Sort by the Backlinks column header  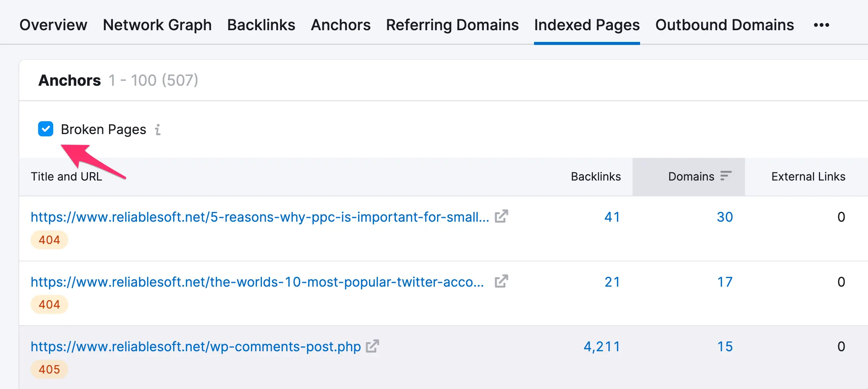[596, 176]
